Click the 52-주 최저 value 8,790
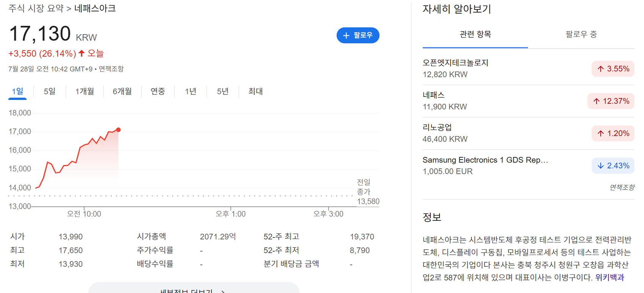 360,250
